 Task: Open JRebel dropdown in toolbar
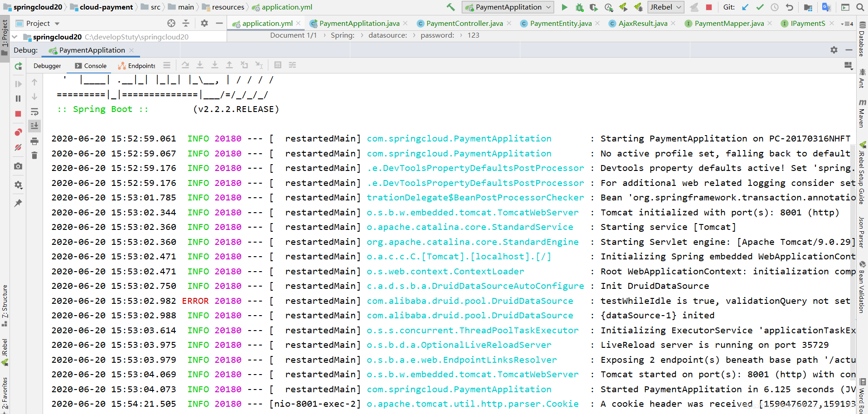click(666, 7)
